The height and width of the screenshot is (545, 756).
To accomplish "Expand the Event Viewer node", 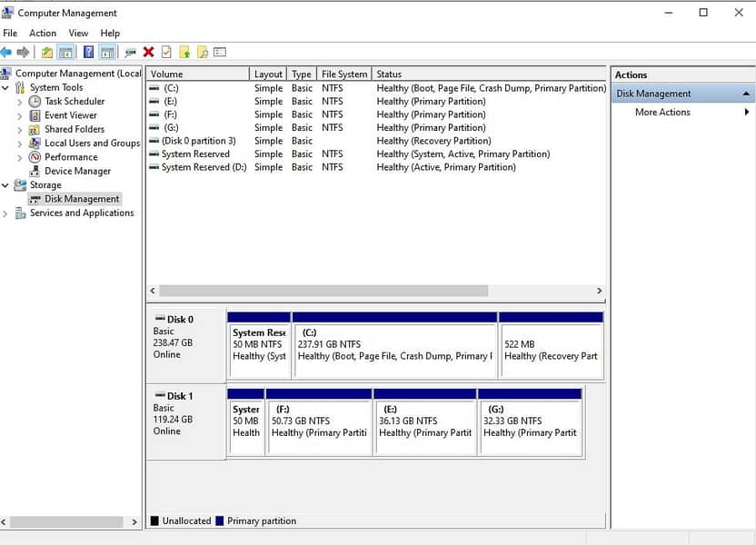I will [19, 115].
